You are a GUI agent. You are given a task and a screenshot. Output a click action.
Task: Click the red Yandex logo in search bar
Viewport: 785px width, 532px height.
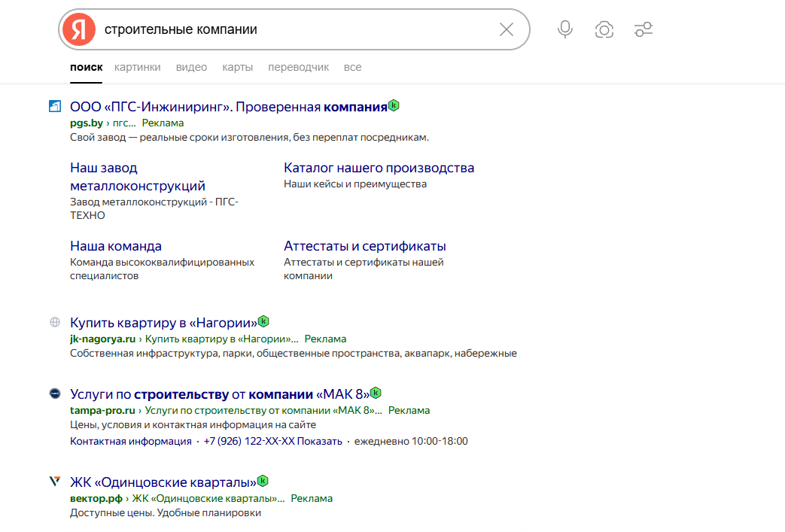tap(79, 29)
